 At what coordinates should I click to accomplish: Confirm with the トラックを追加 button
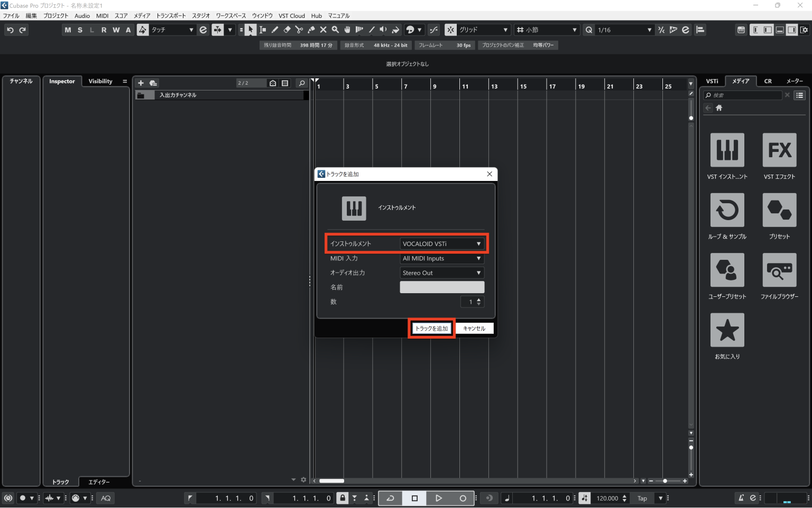[431, 328]
